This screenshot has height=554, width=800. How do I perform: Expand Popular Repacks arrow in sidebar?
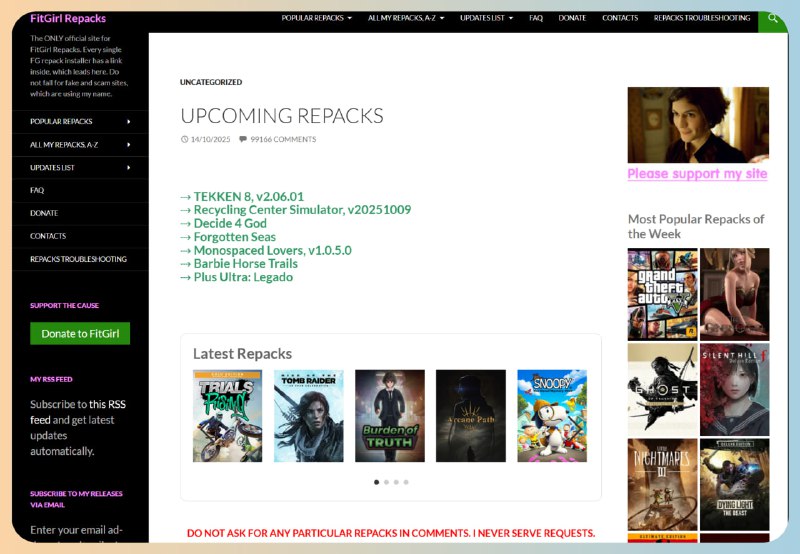(129, 122)
